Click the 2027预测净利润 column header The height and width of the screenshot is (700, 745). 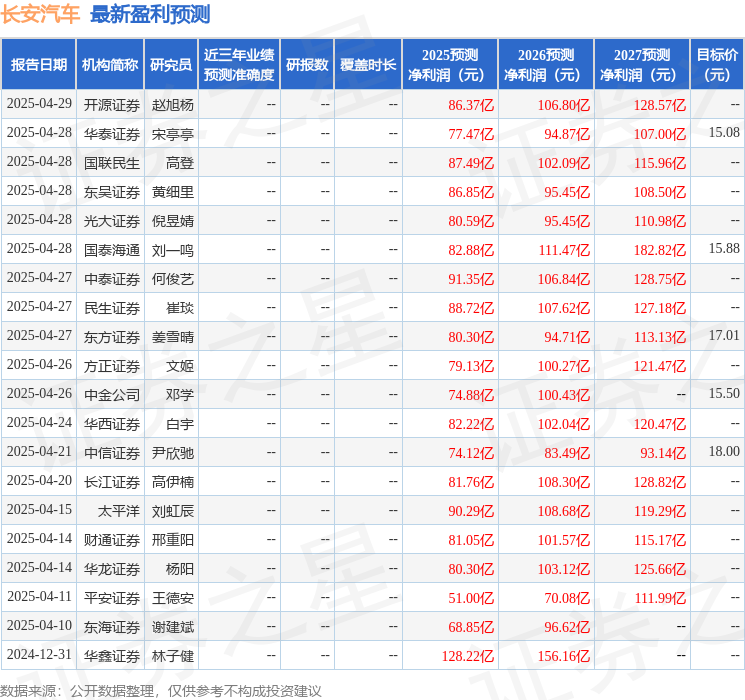[x=642, y=65]
